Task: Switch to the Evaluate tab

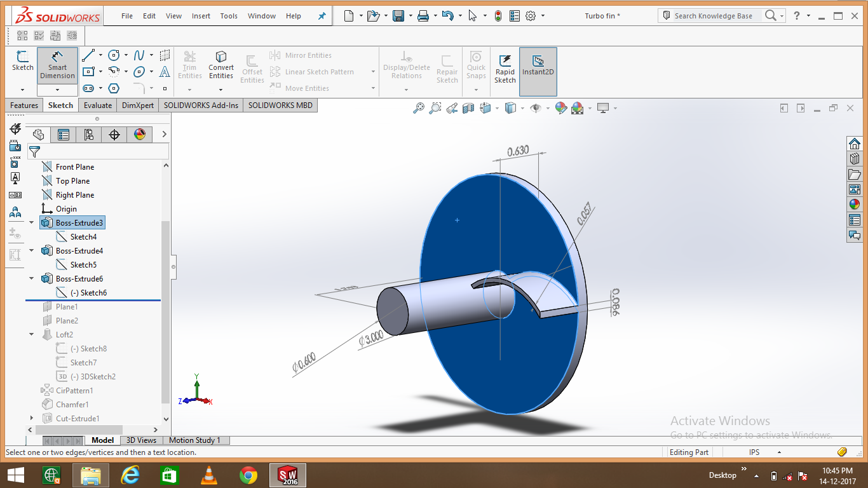Action: pos(98,105)
